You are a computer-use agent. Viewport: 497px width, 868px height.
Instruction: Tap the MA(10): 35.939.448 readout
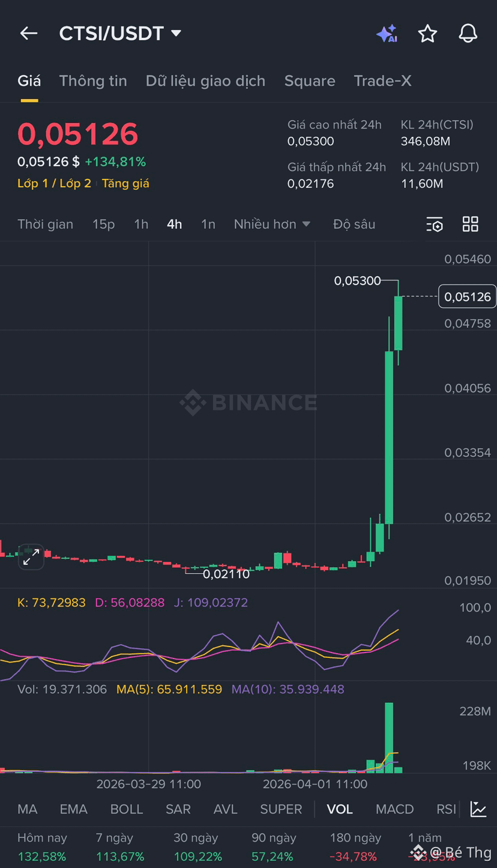pos(288,690)
